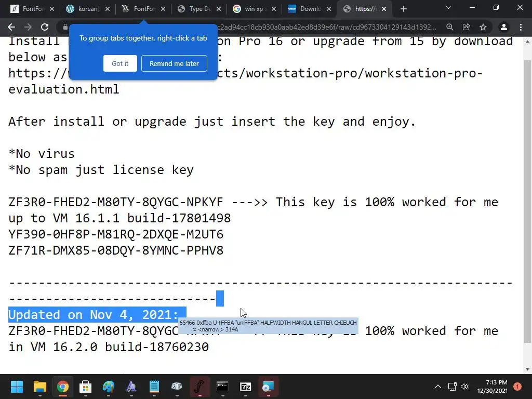Click the scrollbar down arrow
The height and width of the screenshot is (399, 532).
point(527,369)
